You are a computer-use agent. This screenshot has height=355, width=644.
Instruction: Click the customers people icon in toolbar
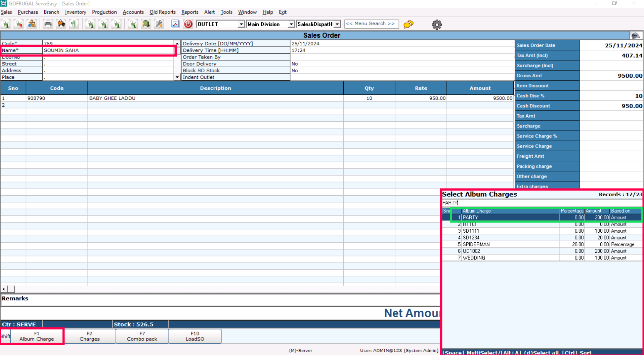pos(32,24)
